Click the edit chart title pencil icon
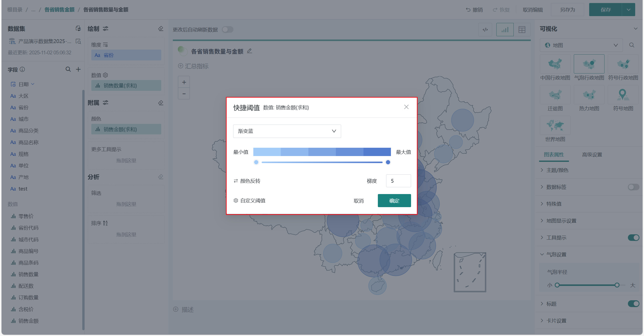This screenshot has height=336, width=644. pos(249,51)
